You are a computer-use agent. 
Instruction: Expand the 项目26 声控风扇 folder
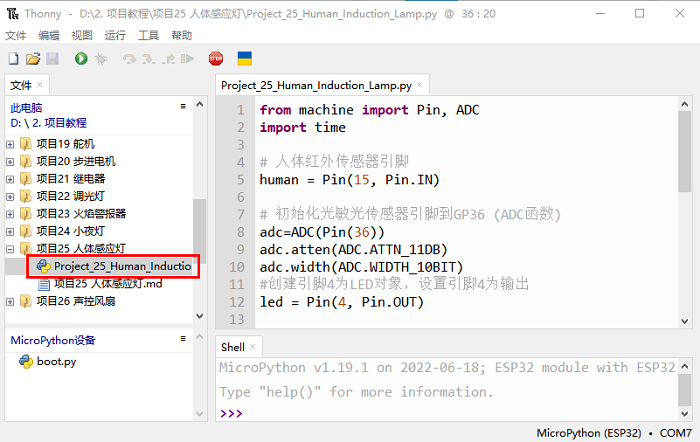tap(11, 301)
